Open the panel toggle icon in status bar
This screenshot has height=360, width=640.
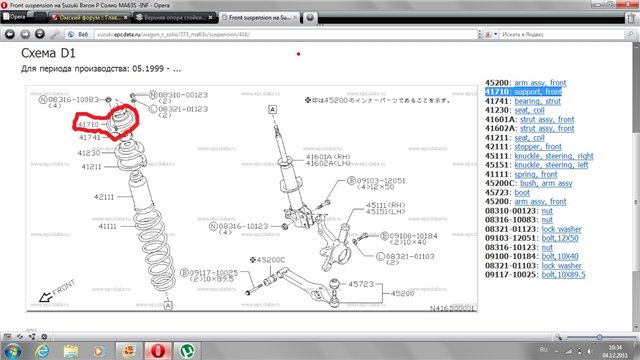[7, 337]
